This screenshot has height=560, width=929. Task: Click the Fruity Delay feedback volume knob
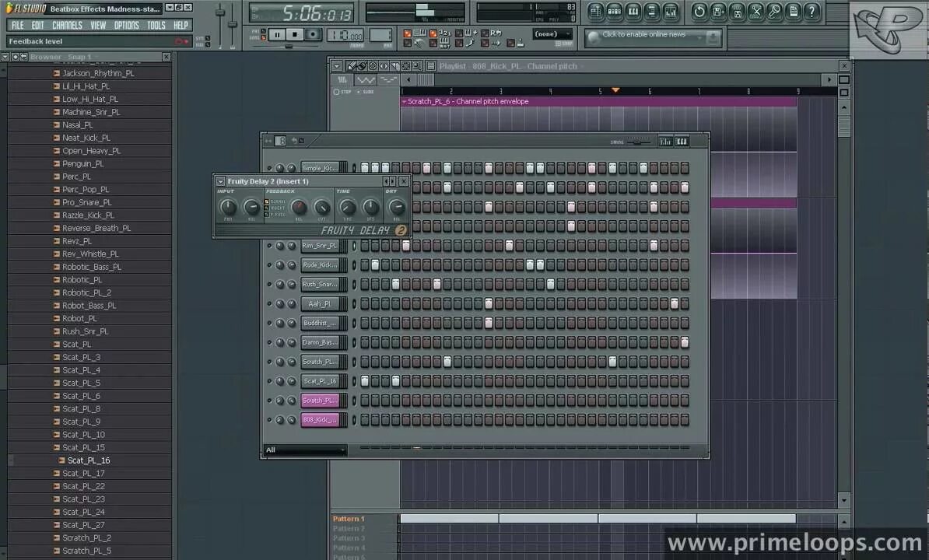tap(299, 207)
